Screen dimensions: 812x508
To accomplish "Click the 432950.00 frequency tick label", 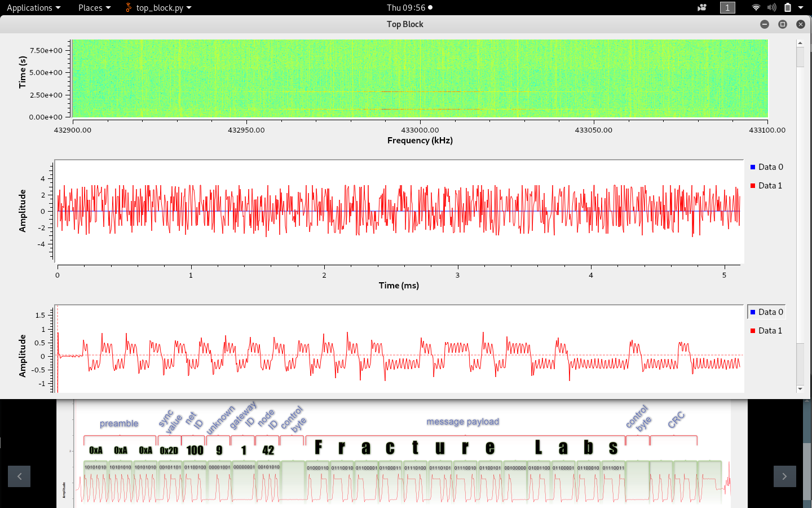I will point(246,130).
